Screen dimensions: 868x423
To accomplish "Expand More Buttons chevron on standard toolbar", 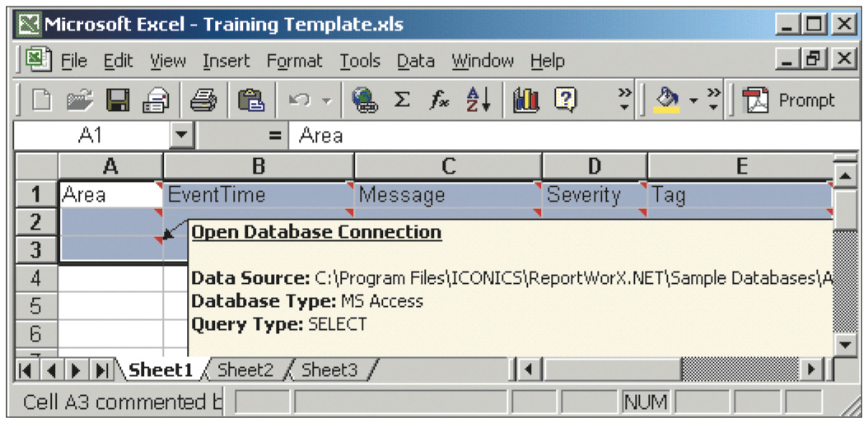I will coord(625,99).
